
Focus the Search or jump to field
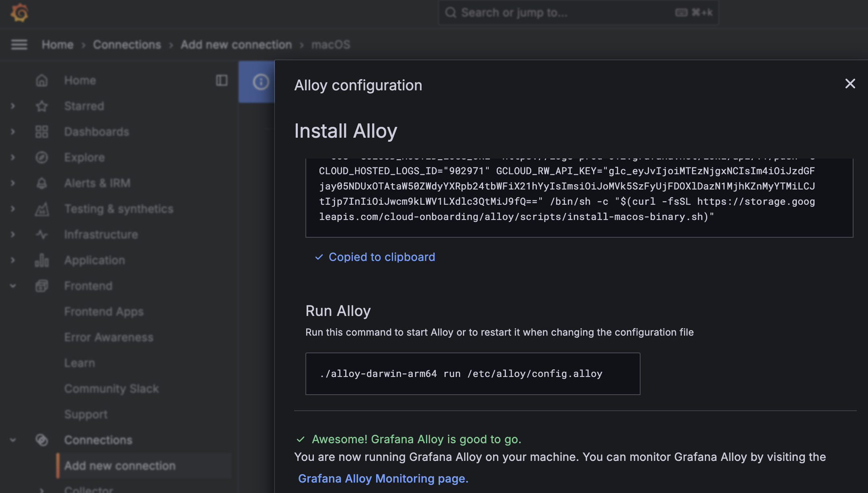[578, 13]
